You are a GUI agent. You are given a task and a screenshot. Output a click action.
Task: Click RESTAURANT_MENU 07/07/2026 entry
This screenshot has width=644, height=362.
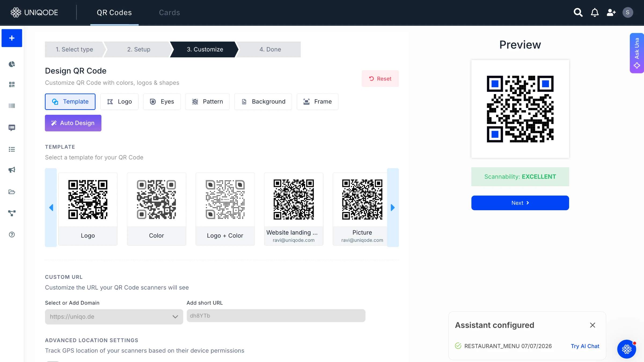tap(508, 346)
